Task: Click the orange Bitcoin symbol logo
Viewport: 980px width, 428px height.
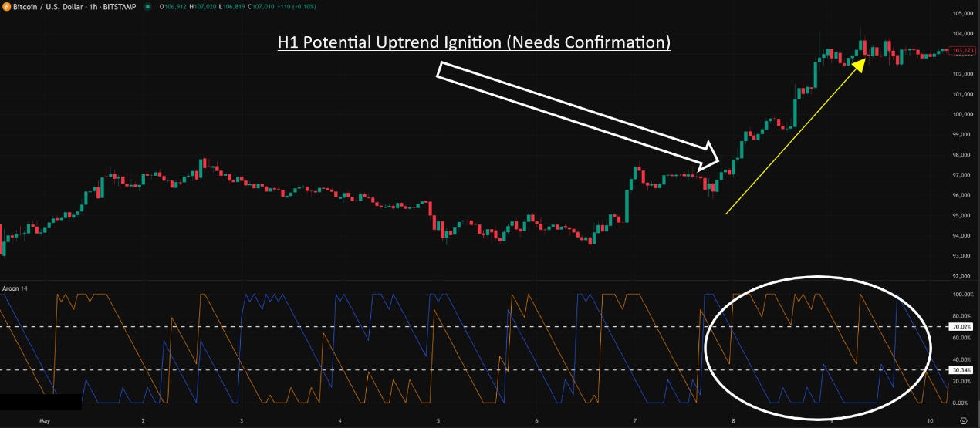Action: click(7, 6)
